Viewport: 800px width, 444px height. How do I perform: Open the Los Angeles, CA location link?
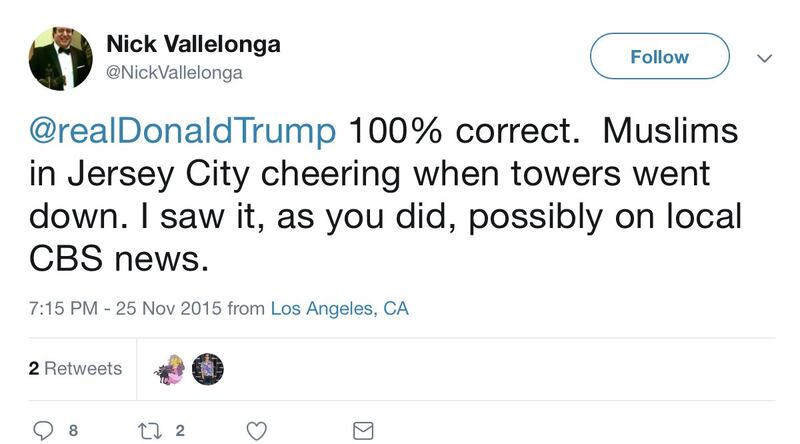(340, 310)
